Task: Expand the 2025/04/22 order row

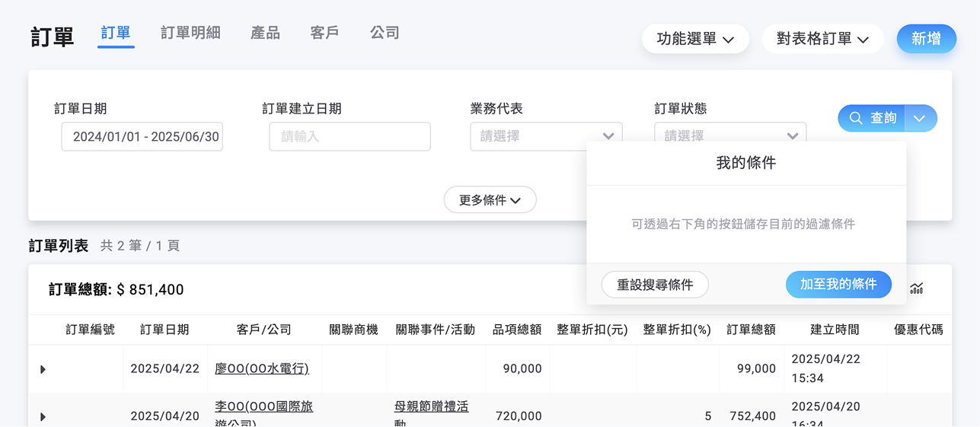Action: [x=43, y=369]
